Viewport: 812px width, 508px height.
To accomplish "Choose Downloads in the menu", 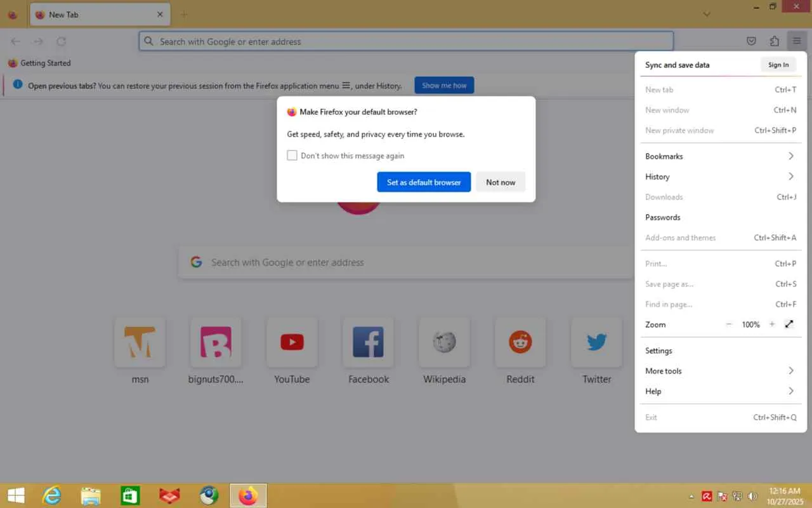I will click(x=721, y=197).
